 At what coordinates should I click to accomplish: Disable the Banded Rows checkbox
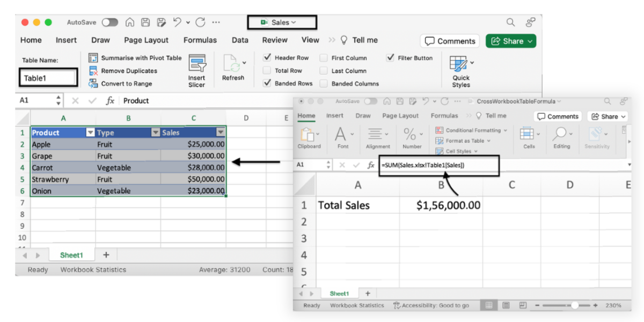(x=267, y=83)
